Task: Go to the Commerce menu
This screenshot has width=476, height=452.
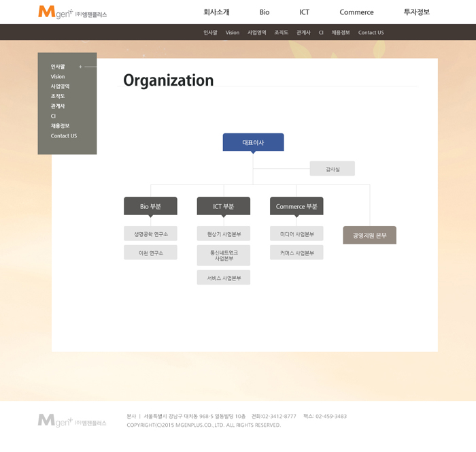Action: (x=356, y=12)
